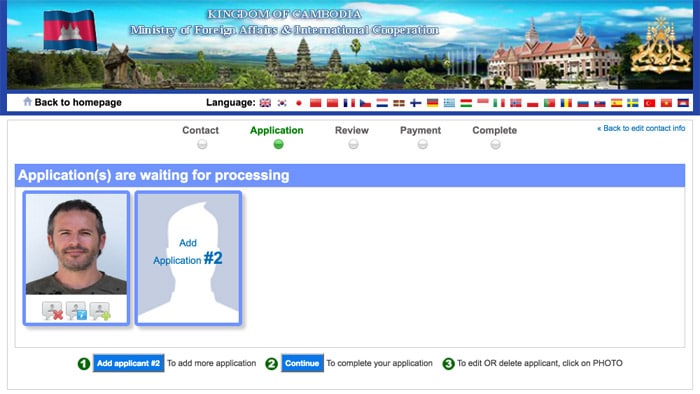700x394 pixels.
Task: Switch to Norwegian flag language
Action: click(x=516, y=103)
